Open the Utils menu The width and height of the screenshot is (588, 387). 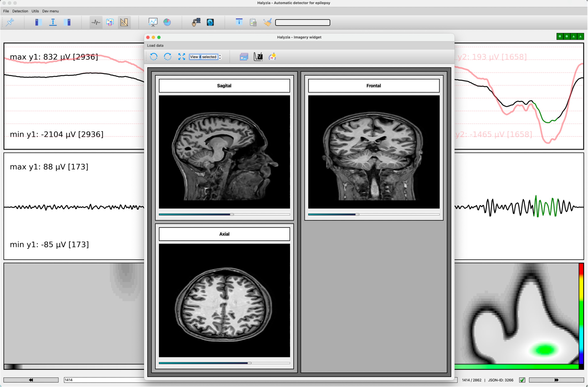pyautogui.click(x=35, y=11)
